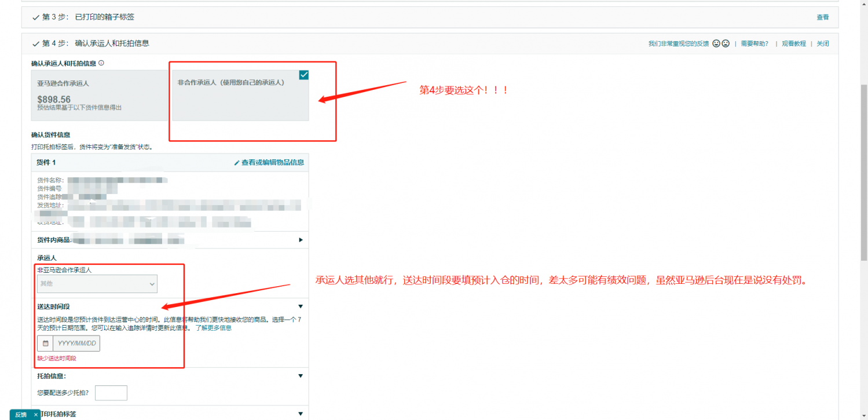Click the 关闭 link

[823, 43]
